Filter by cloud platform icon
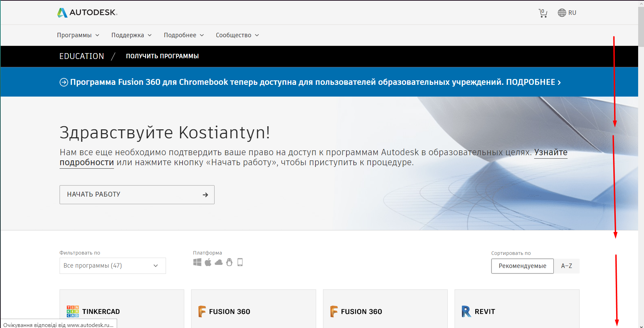This screenshot has height=328, width=644. click(219, 262)
